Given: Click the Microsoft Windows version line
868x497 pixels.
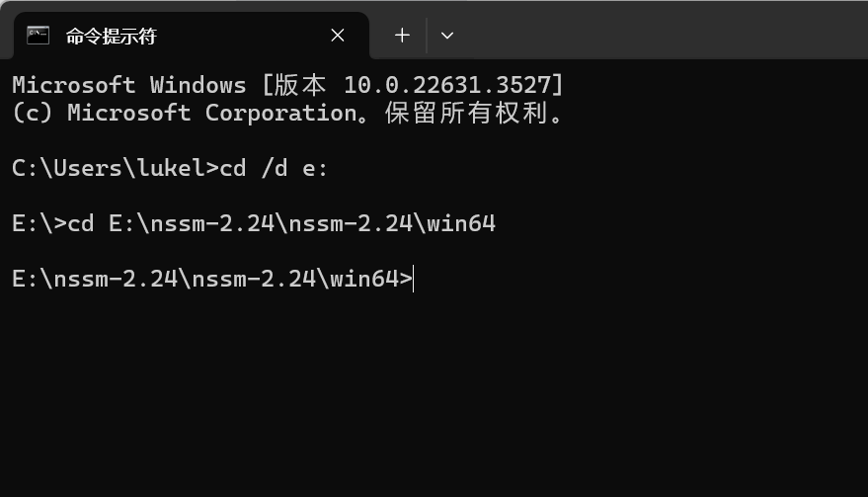Looking at the screenshot, I should pos(287,85).
